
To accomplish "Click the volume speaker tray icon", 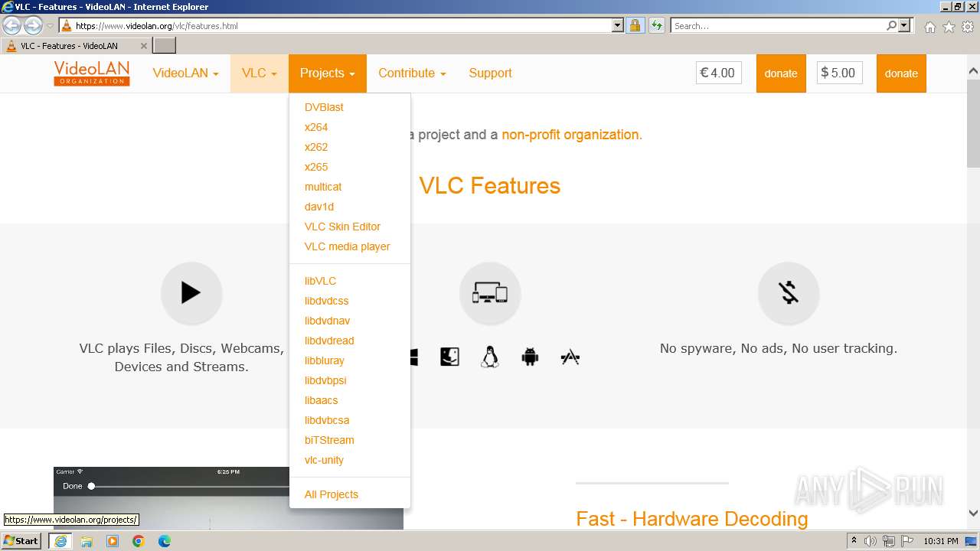I will click(871, 541).
